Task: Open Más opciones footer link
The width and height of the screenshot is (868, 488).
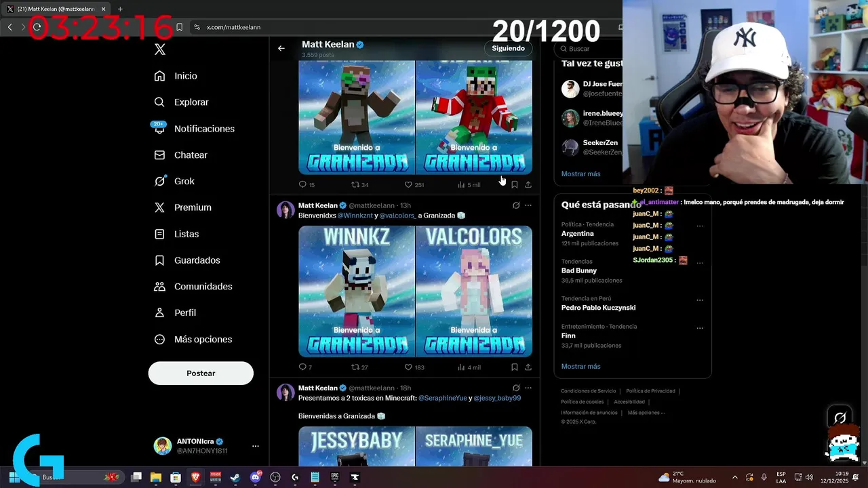Action: click(646, 413)
